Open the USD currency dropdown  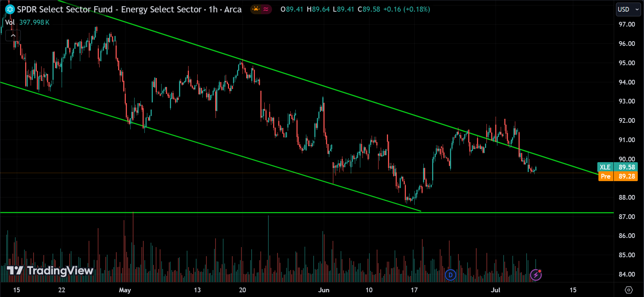pos(628,9)
